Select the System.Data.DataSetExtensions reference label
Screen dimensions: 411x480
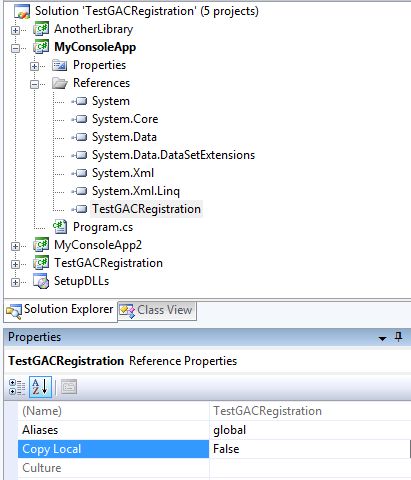173,155
